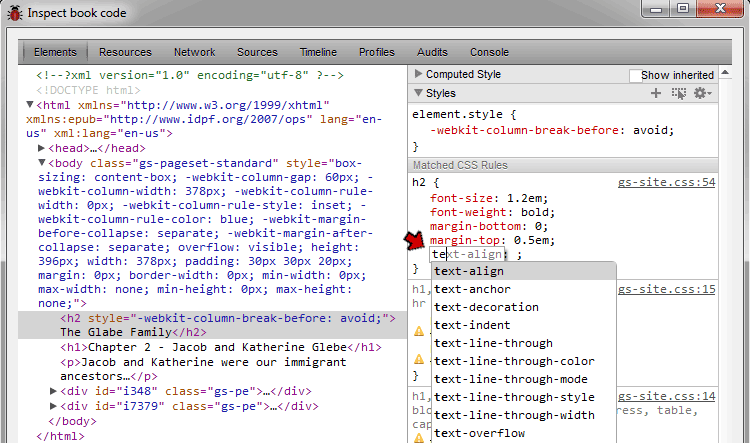
Task: Open the Network tab
Action: pyautogui.click(x=194, y=52)
